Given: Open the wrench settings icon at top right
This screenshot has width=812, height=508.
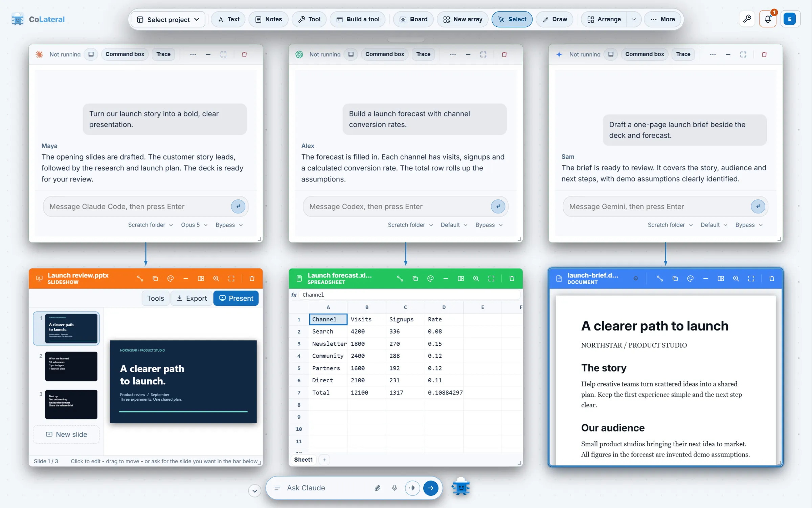Looking at the screenshot, I should tap(747, 19).
